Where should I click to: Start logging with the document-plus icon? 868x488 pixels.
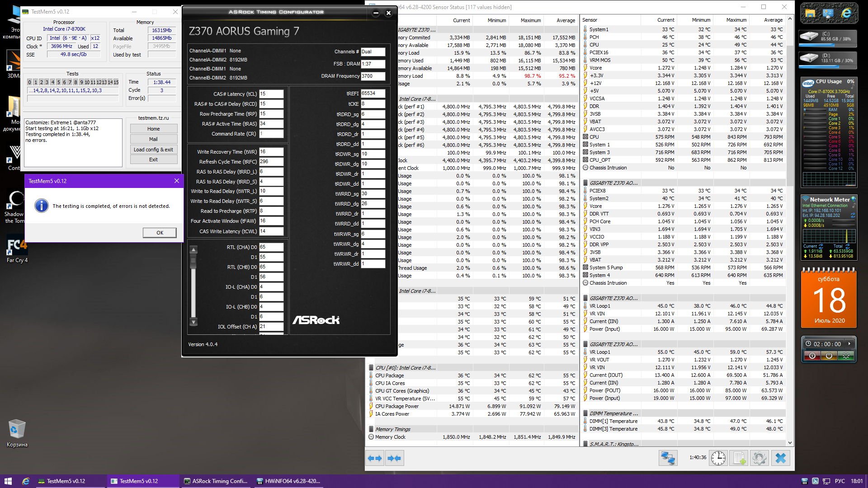739,458
